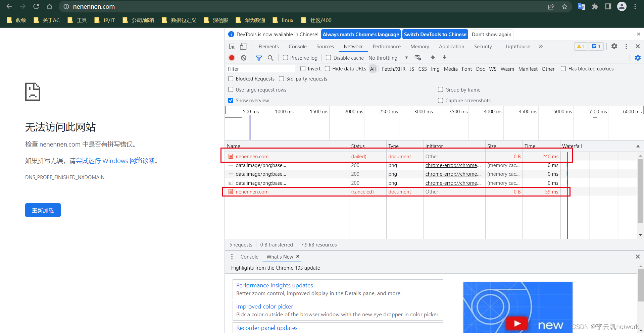
Task: Enable the Preserve log checkbox
Action: coord(285,58)
